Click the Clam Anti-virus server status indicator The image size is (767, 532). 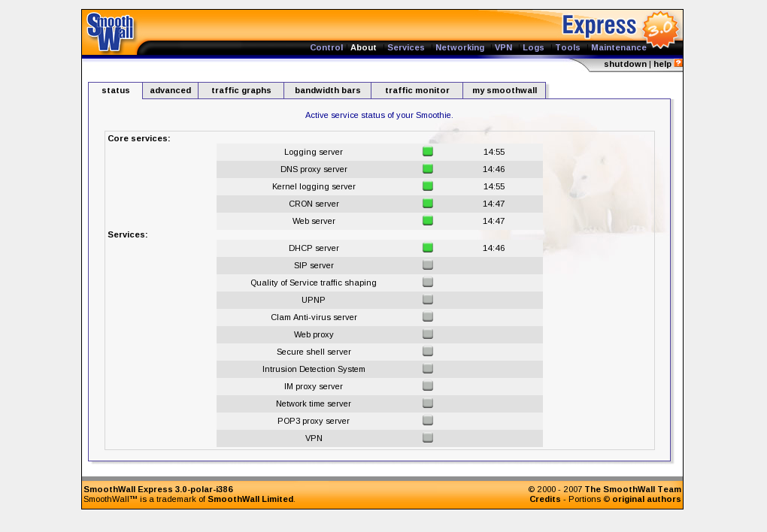click(x=428, y=317)
